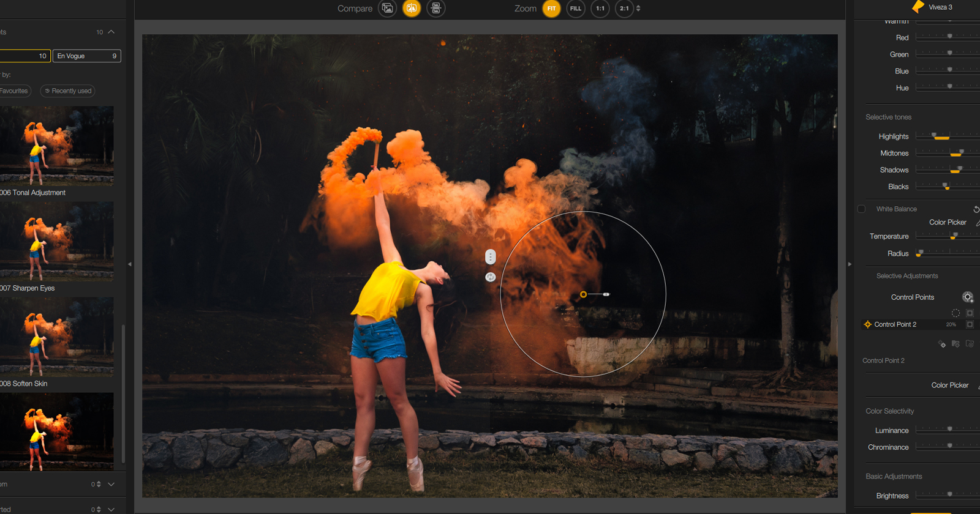This screenshot has width=980, height=514.
Task: Collapse the presets section with chevron
Action: point(111,32)
